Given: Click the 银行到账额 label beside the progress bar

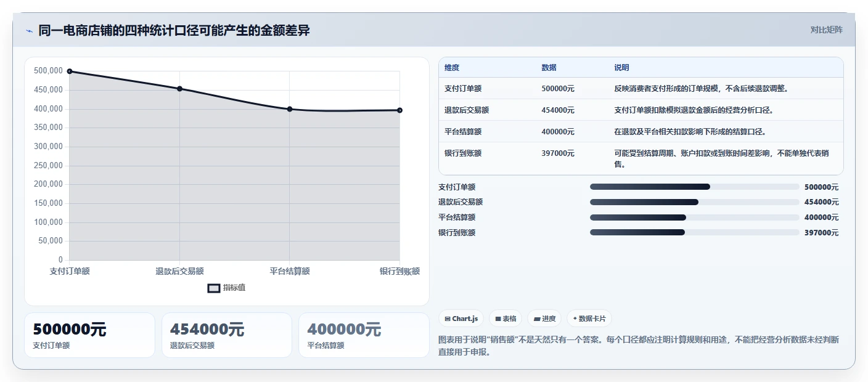Looking at the screenshot, I should click(457, 233).
